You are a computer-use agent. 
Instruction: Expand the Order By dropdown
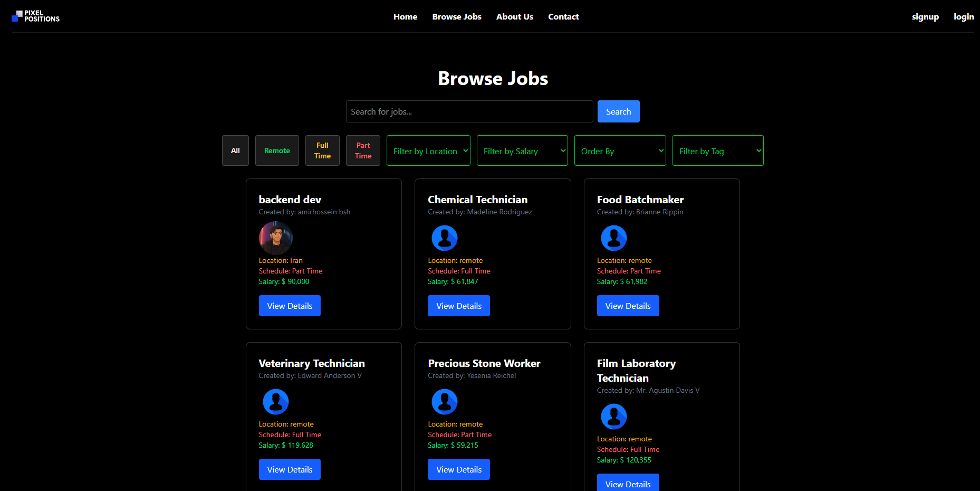click(620, 150)
